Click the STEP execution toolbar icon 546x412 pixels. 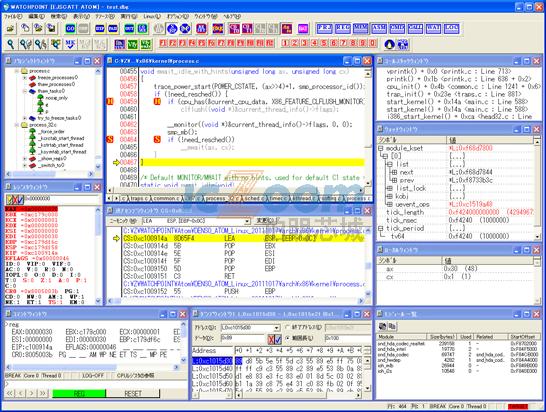[x=100, y=28]
